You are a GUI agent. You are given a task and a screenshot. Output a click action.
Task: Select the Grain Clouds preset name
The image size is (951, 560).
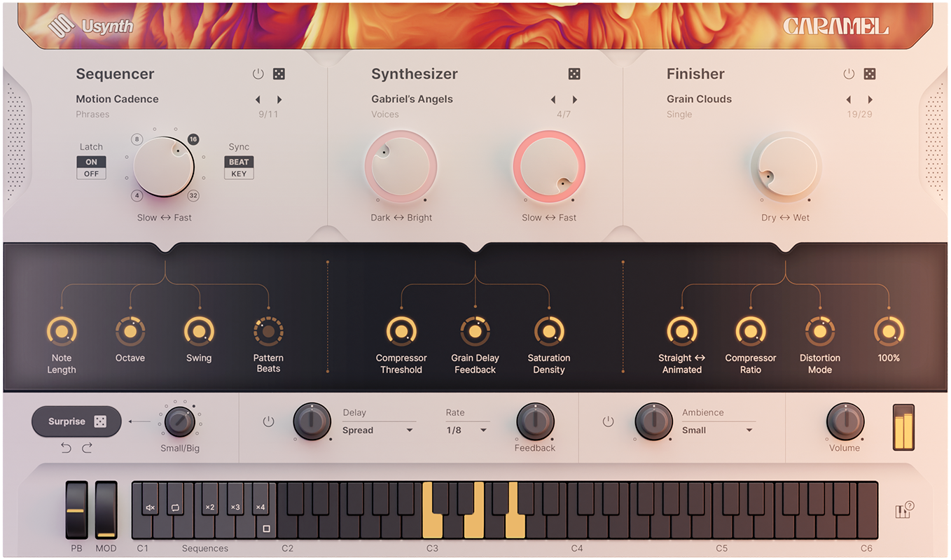699,99
